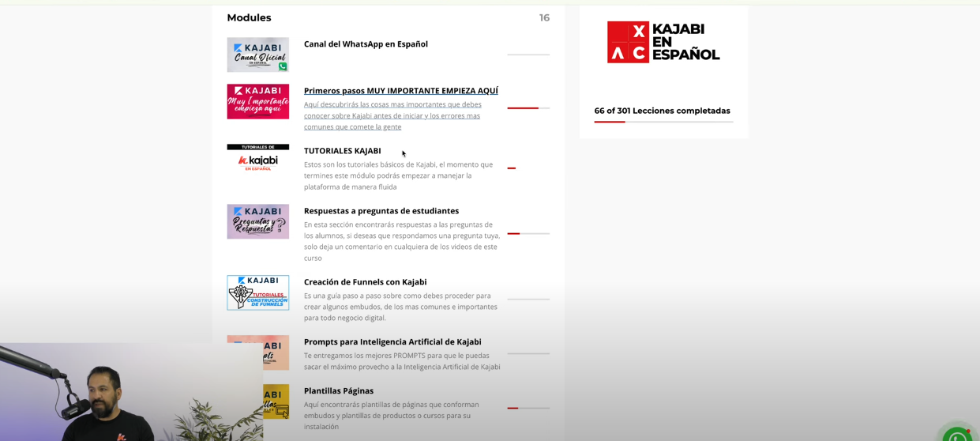The width and height of the screenshot is (980, 441).
Task: Open Respuestas a preguntas thumbnail
Action: (258, 221)
